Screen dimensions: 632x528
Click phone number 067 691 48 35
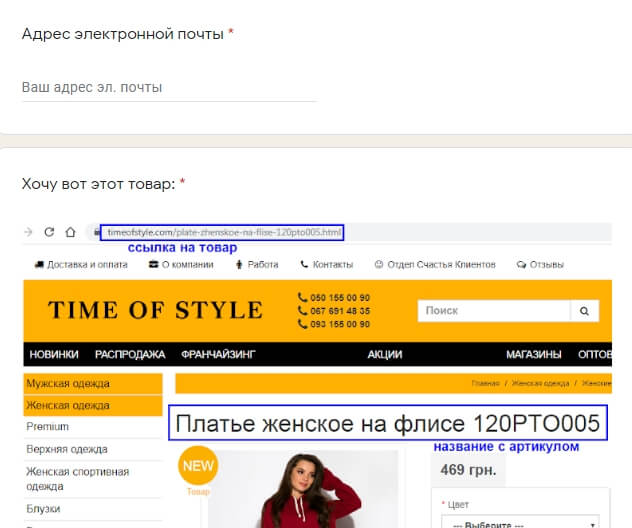pos(340,311)
